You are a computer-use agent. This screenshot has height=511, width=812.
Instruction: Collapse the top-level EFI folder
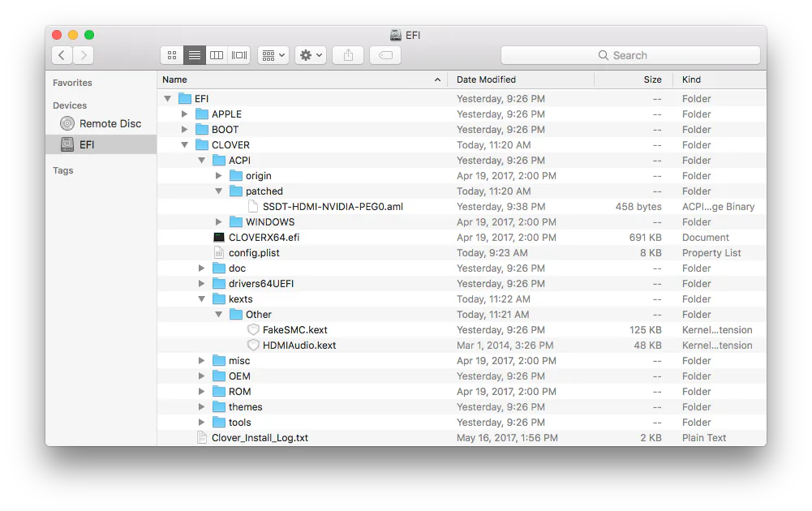click(x=167, y=98)
